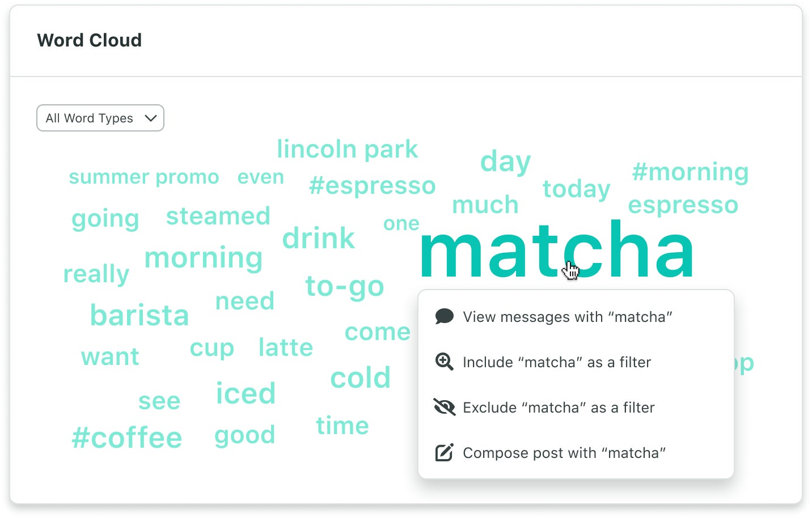Choose "Exclude matcha as a filter" entry

point(559,407)
